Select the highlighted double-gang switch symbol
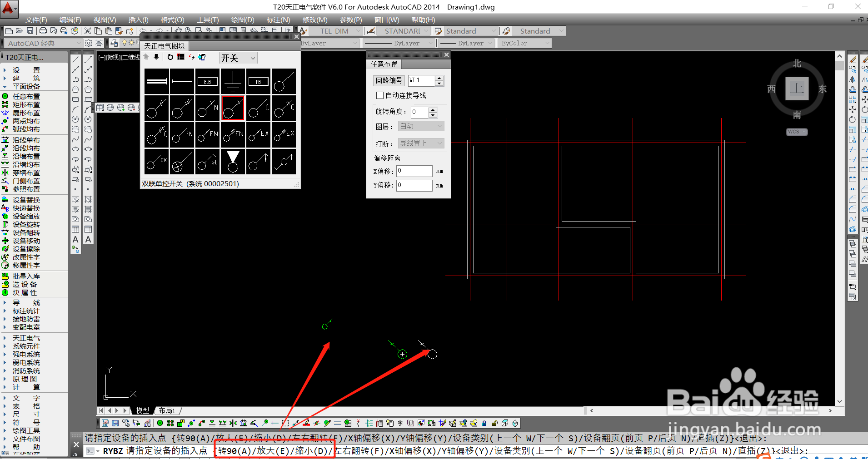The image size is (868, 459). coord(233,108)
